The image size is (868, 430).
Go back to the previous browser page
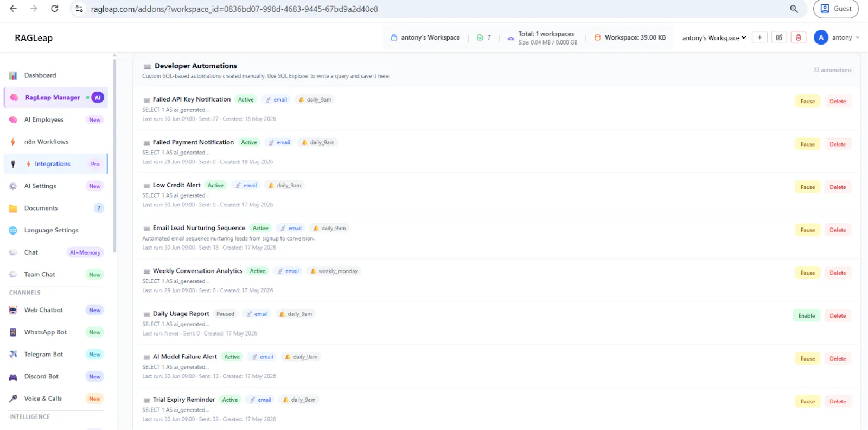[13, 9]
